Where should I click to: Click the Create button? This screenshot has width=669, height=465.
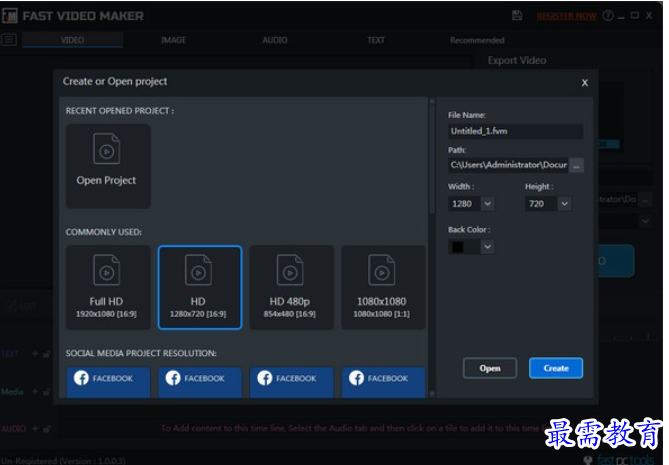tap(556, 368)
